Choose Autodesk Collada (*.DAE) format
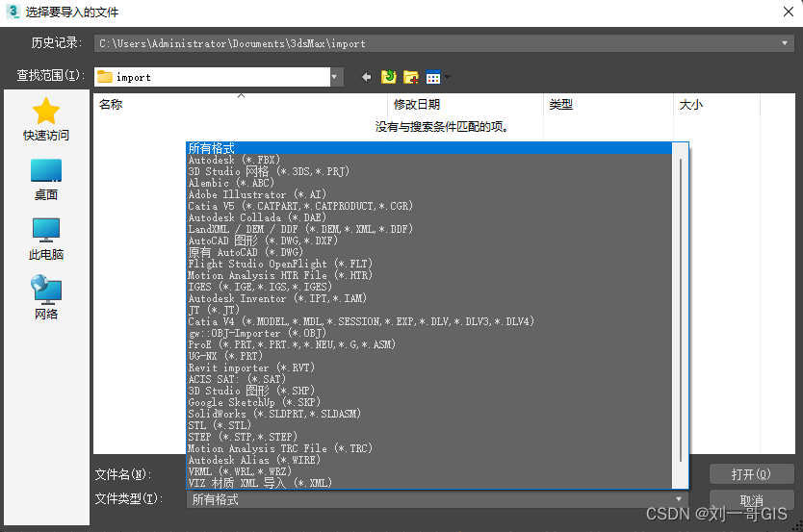Viewport: 803px width, 532px height. (429, 218)
